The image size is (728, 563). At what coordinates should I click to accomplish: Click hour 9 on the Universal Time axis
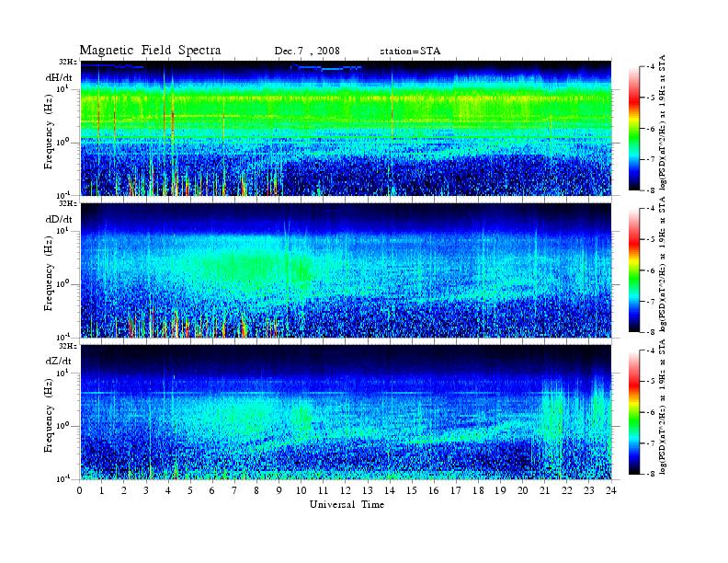tap(279, 490)
